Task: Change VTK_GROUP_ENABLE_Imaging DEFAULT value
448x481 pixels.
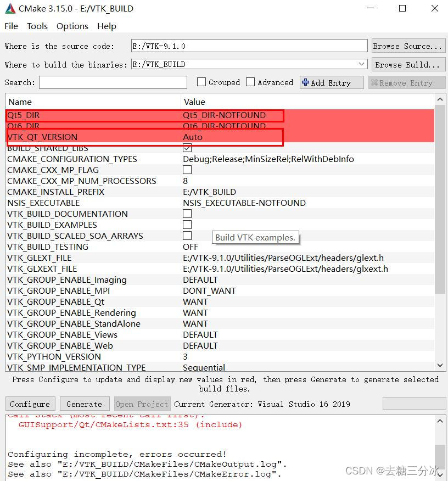Action: (x=200, y=280)
